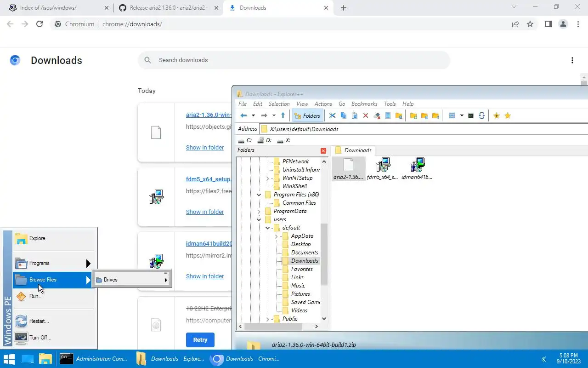Image resolution: width=588 pixels, height=368 pixels.
Task: Expand the ProgramData folder in tree
Action: [259, 211]
